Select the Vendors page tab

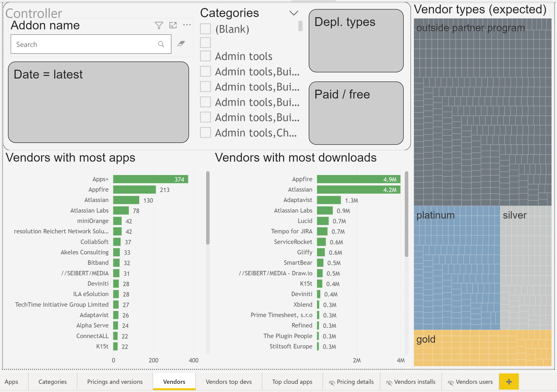pyautogui.click(x=174, y=382)
